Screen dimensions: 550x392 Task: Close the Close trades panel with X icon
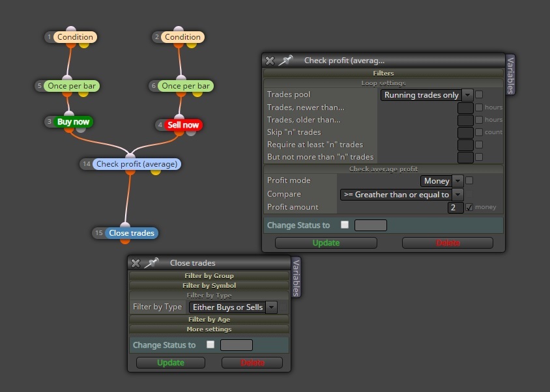point(136,263)
